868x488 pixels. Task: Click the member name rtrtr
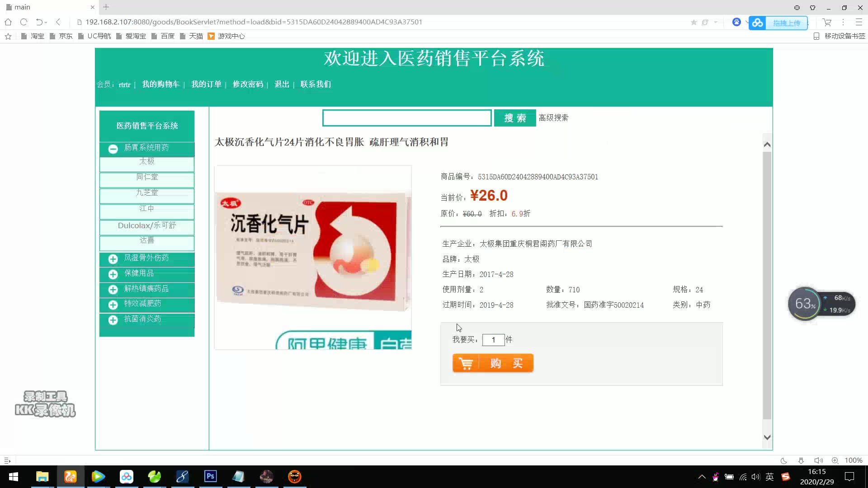(124, 84)
